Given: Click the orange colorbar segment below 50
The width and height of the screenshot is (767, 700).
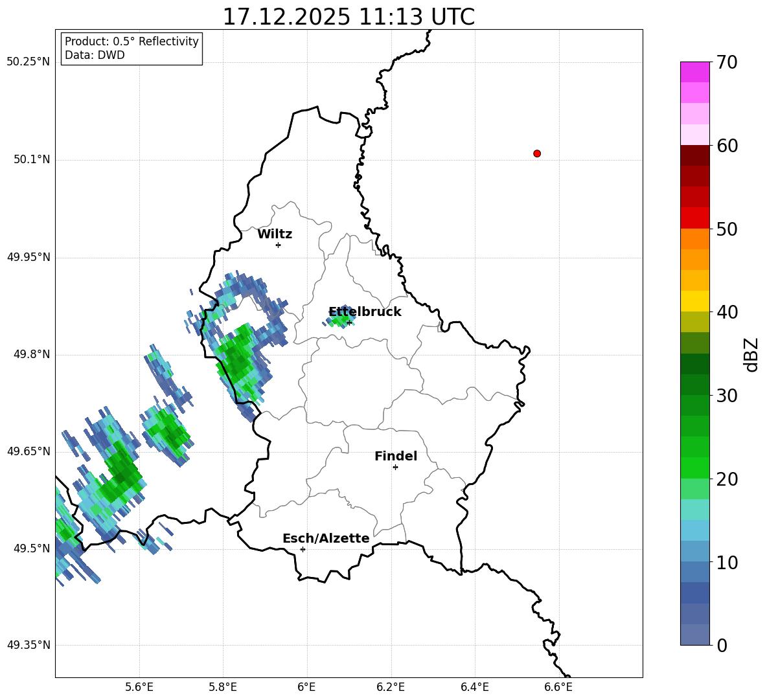Looking at the screenshot, I should (x=694, y=239).
